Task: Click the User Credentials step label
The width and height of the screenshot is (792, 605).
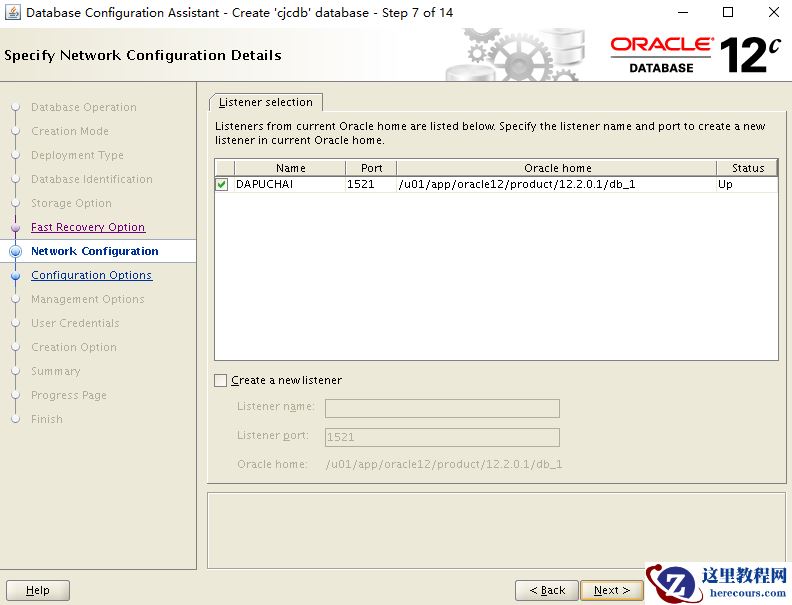Action: coord(75,323)
